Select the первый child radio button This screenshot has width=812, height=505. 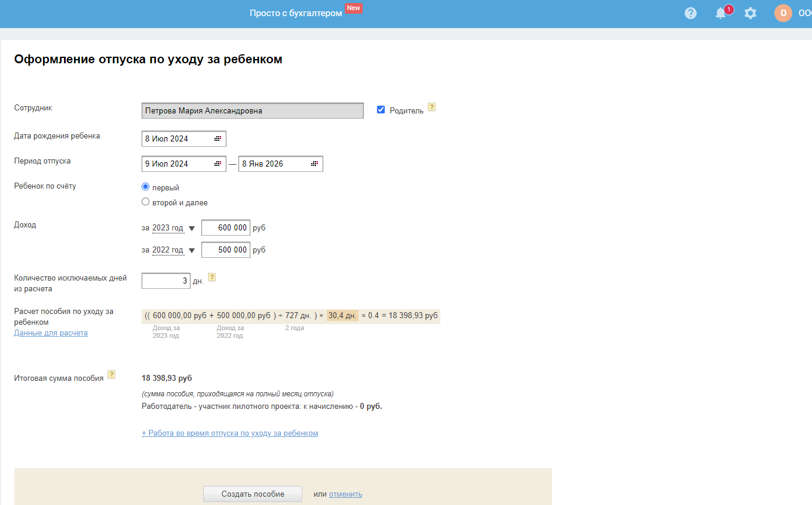[x=145, y=187]
